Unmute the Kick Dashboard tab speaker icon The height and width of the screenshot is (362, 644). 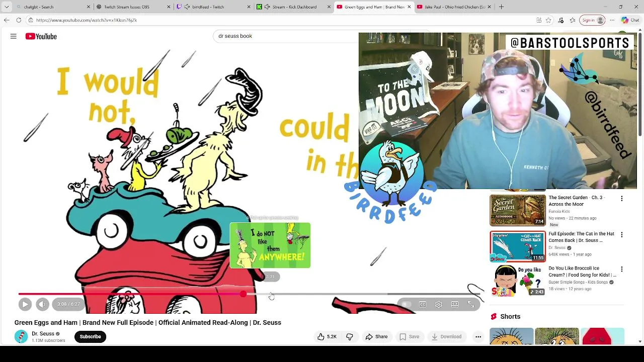(267, 7)
